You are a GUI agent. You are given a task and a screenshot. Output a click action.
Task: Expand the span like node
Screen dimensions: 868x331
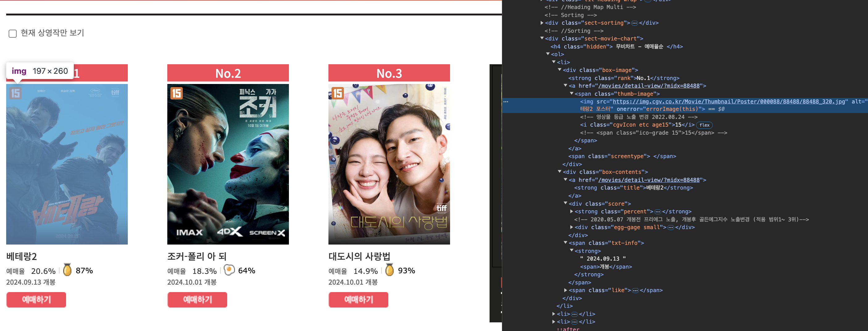(566, 290)
